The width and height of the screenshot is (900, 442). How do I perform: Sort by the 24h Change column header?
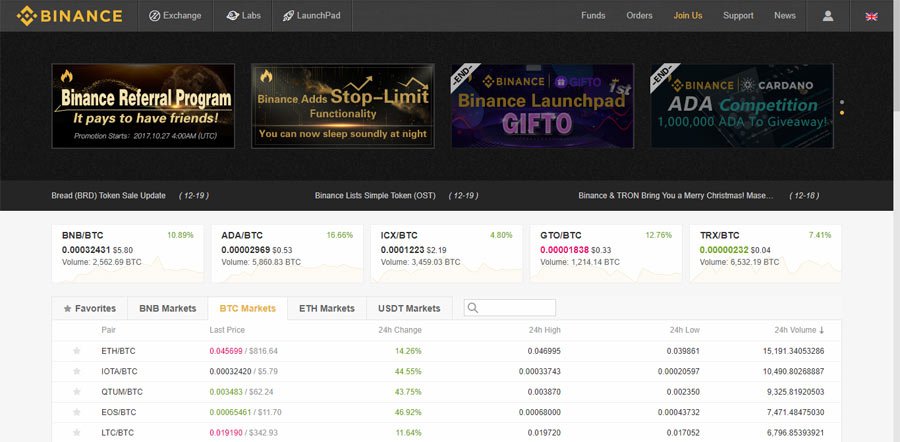click(400, 330)
